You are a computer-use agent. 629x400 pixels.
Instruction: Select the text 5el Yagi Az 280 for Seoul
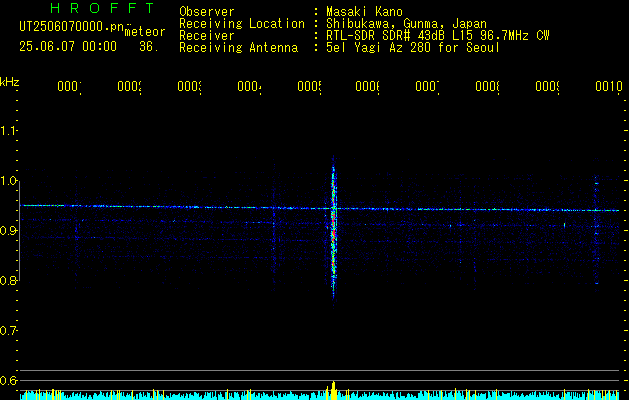413,48
